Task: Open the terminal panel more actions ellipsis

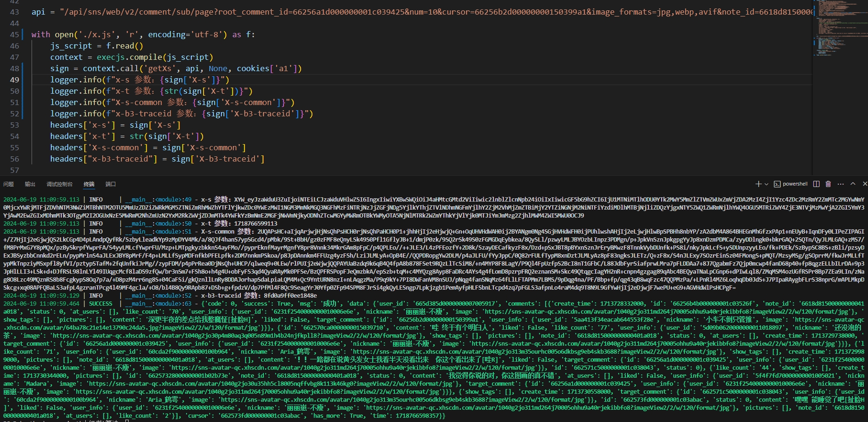Action: [x=840, y=184]
